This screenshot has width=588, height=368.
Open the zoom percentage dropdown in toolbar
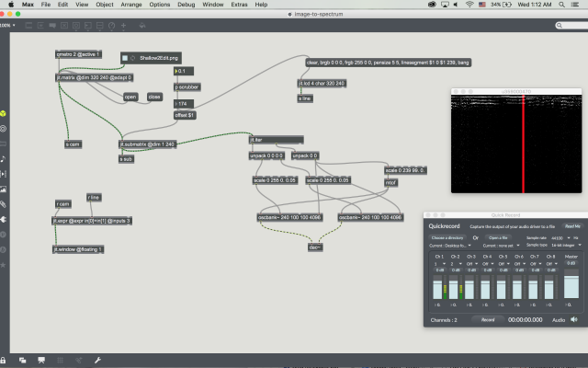pyautogui.click(x=8, y=26)
